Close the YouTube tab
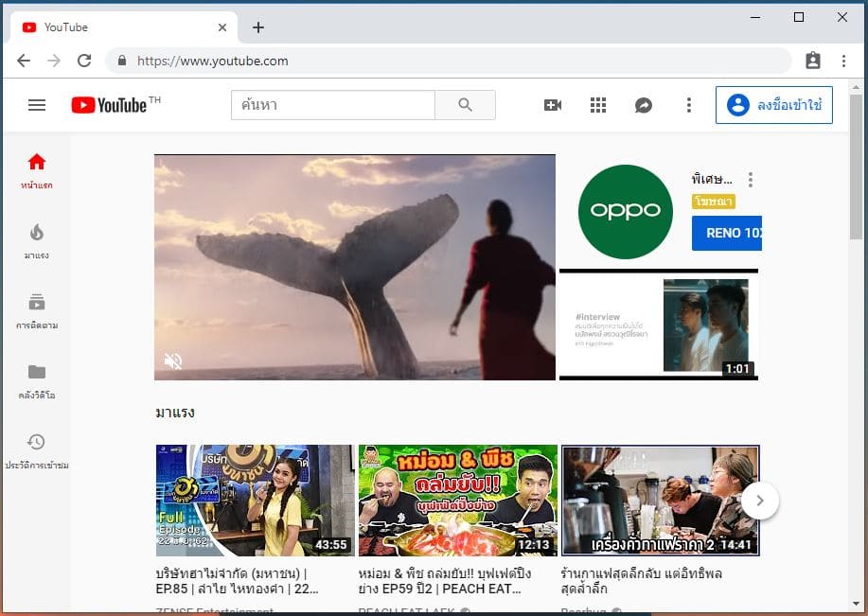This screenshot has height=616, width=868. pyautogui.click(x=222, y=27)
